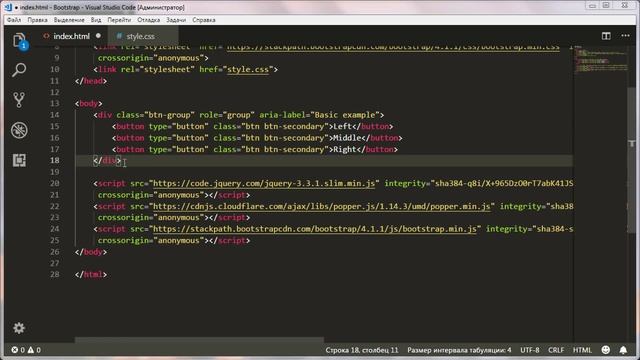Click the text "Right" in third button
This screenshot has height=360, width=640.
pyautogui.click(x=345, y=149)
